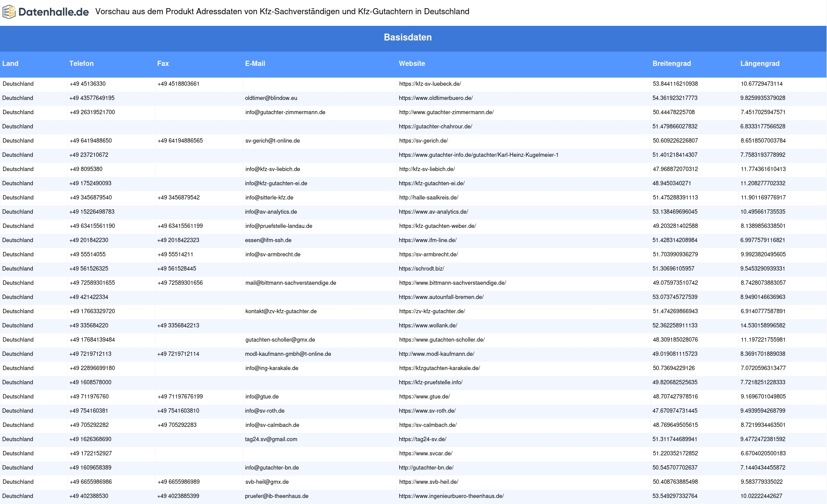Open https://kfz-pruefstelle.info/ link
827x504 pixels.
pyautogui.click(x=431, y=383)
